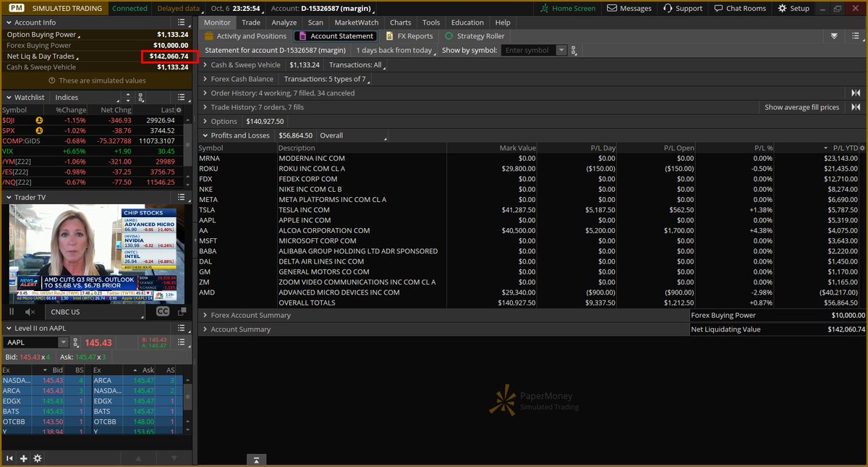868x467 pixels.
Task: Open the FX Reports subtab
Action: click(409, 35)
